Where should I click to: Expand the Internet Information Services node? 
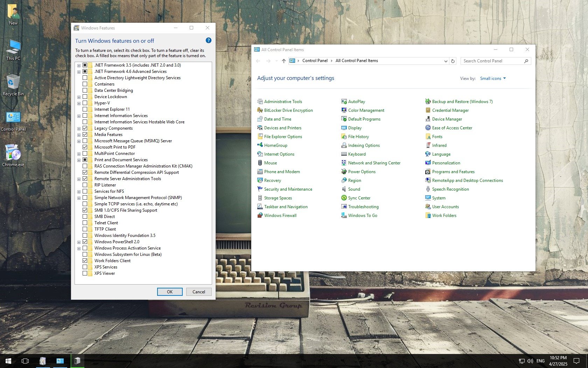coord(79,116)
